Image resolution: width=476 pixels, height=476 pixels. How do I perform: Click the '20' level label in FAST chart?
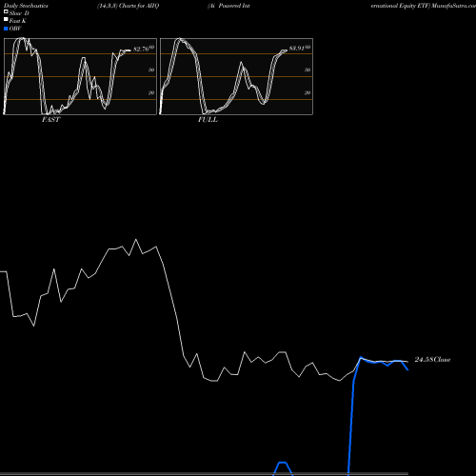pyautogui.click(x=151, y=93)
